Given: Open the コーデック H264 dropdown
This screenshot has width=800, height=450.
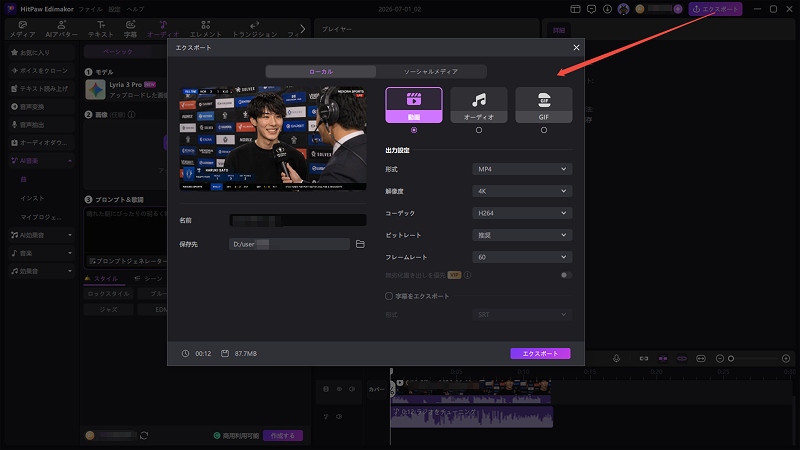Looking at the screenshot, I should point(522,213).
